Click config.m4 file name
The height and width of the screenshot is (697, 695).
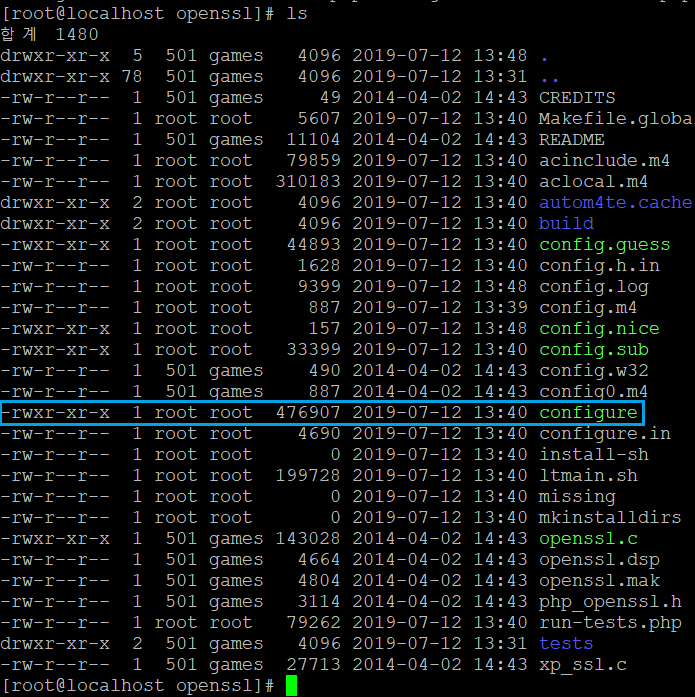(588, 308)
